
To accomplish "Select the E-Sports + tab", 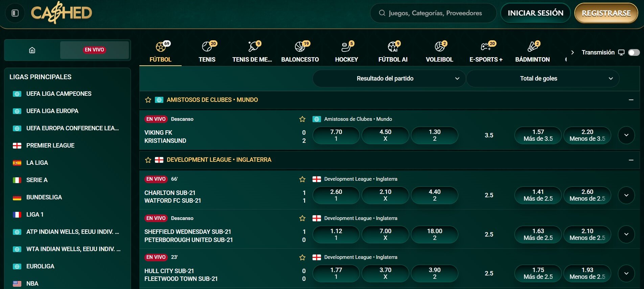I will click(x=486, y=52).
